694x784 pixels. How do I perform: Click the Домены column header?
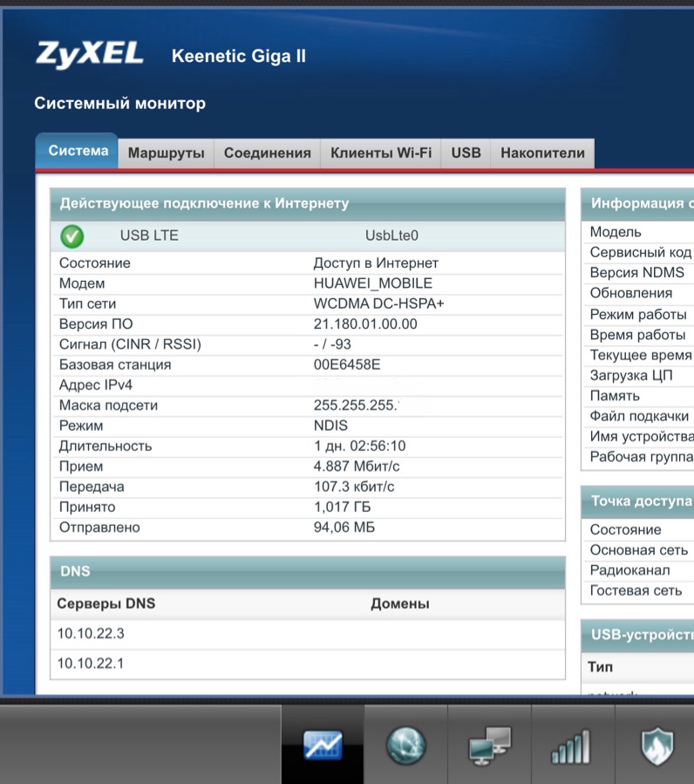(400, 604)
